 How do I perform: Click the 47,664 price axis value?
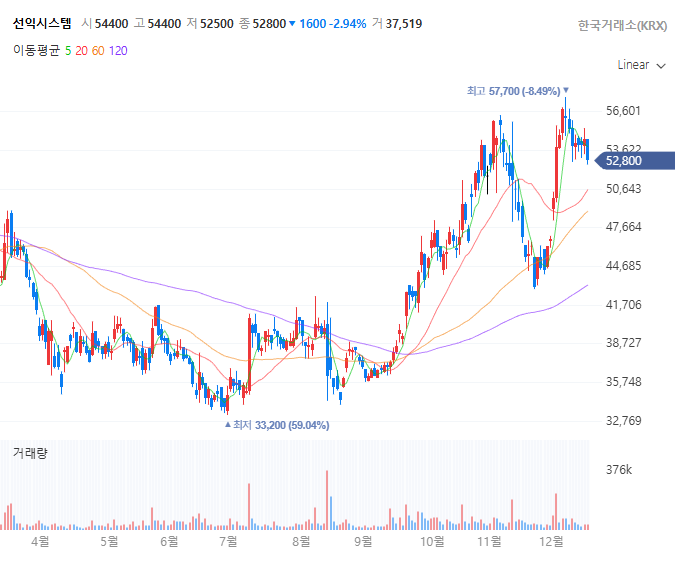623,227
